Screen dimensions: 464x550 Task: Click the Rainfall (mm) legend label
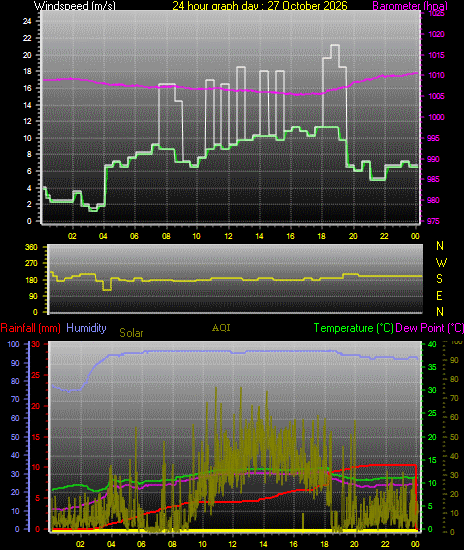tap(31, 328)
